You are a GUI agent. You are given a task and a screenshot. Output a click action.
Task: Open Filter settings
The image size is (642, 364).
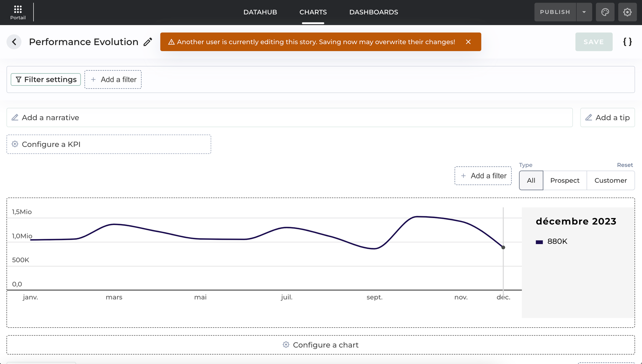point(46,79)
